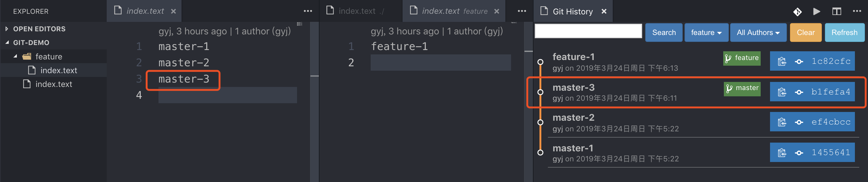Click the split editor icon

click(837, 12)
